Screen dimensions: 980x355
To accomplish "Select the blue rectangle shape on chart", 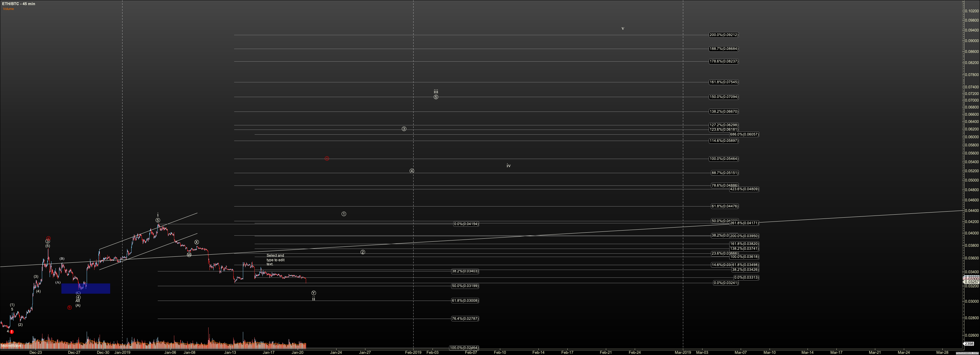I will (x=85, y=289).
